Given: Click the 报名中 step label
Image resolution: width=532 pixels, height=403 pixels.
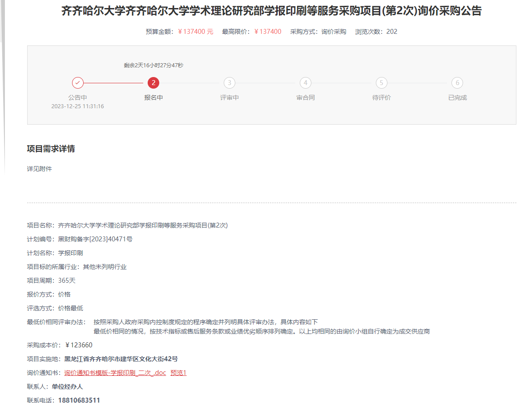Looking at the screenshot, I should pyautogui.click(x=153, y=98).
